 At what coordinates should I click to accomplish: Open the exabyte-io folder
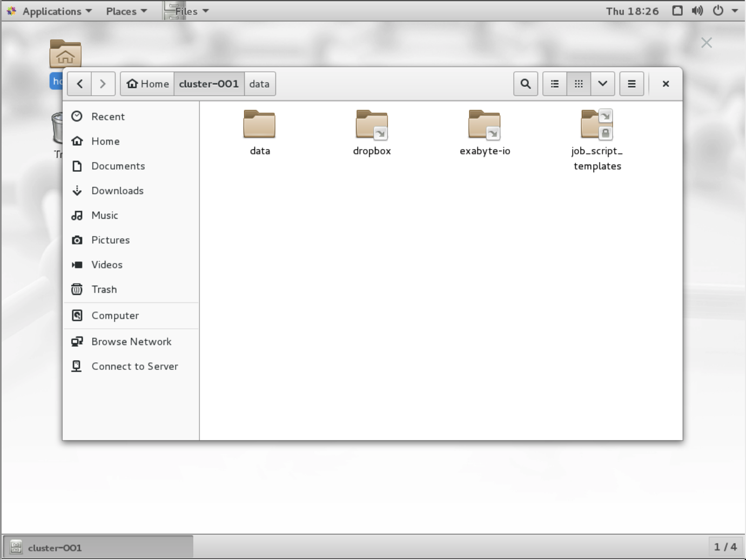tap(485, 130)
